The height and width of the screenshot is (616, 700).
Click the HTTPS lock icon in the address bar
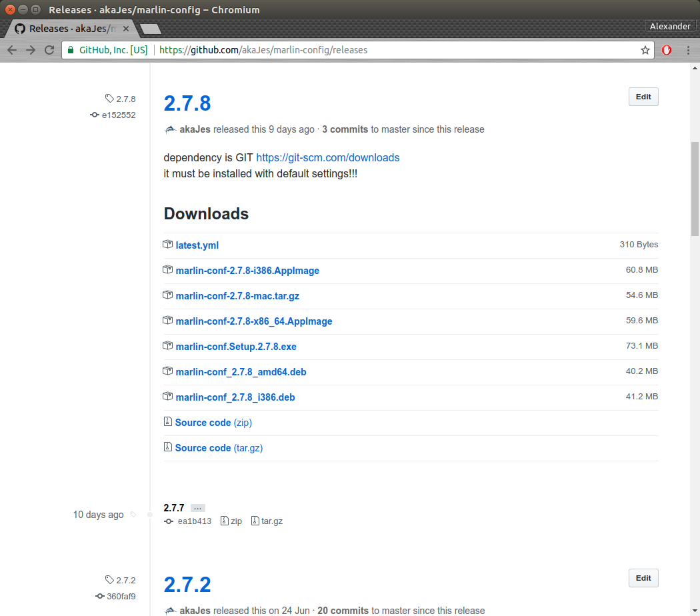(70, 49)
